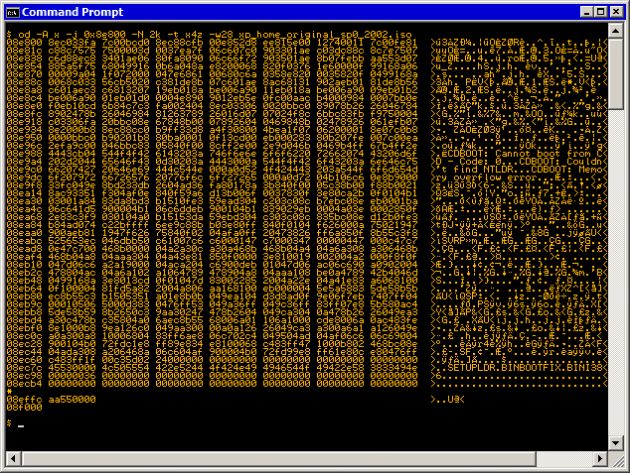Viewport: 630px width, 473px height.
Task: Click offset 08ec7c row label
Action: (24, 367)
